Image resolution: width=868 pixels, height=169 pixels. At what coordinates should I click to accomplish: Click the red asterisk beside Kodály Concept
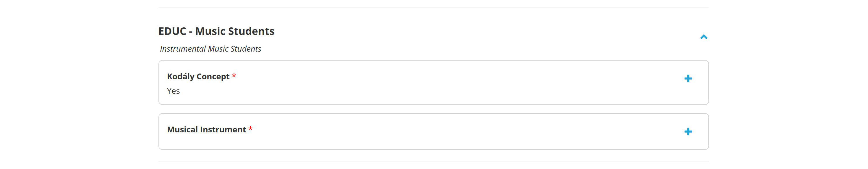[234, 76]
